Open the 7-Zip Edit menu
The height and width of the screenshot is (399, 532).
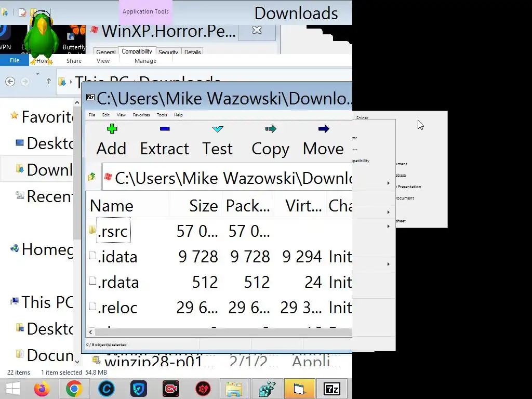(x=106, y=115)
